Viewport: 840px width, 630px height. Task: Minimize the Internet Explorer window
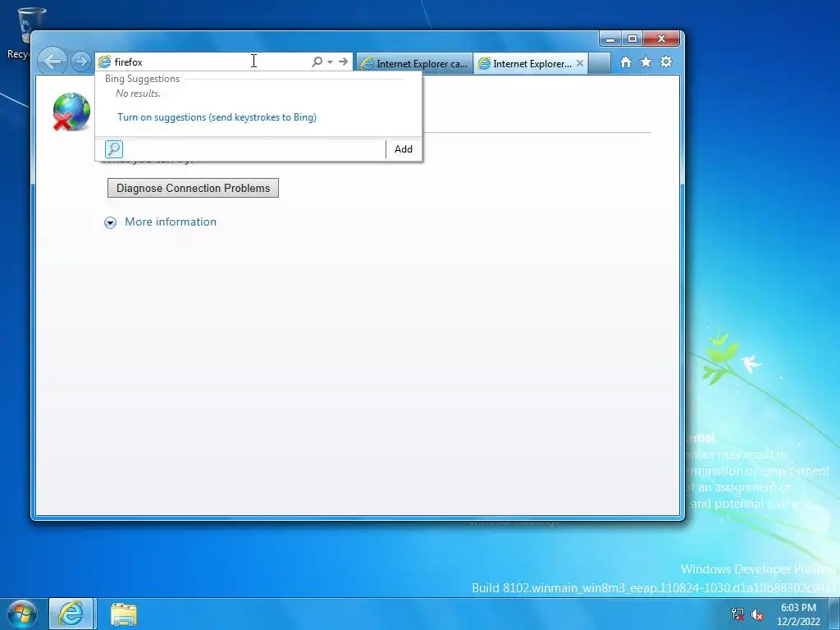coord(609,39)
